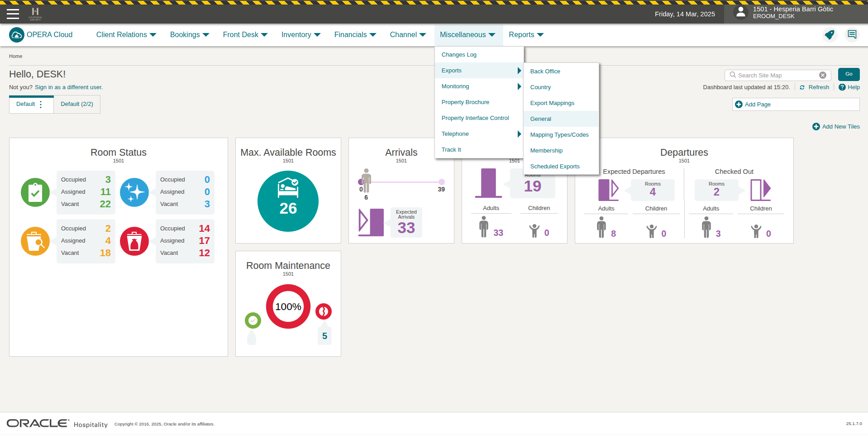This screenshot has height=435, width=868.
Task: Click the red dirty rooms trash icon
Action: point(134,241)
